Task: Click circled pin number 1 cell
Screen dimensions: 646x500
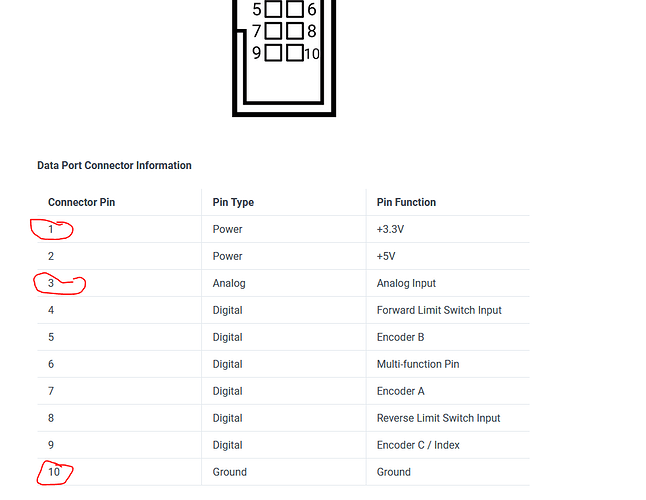Action: click(51, 229)
